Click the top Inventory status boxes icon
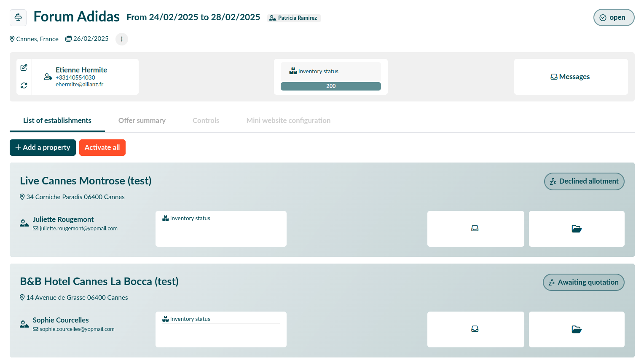The height and width of the screenshot is (360, 644). pyautogui.click(x=293, y=71)
